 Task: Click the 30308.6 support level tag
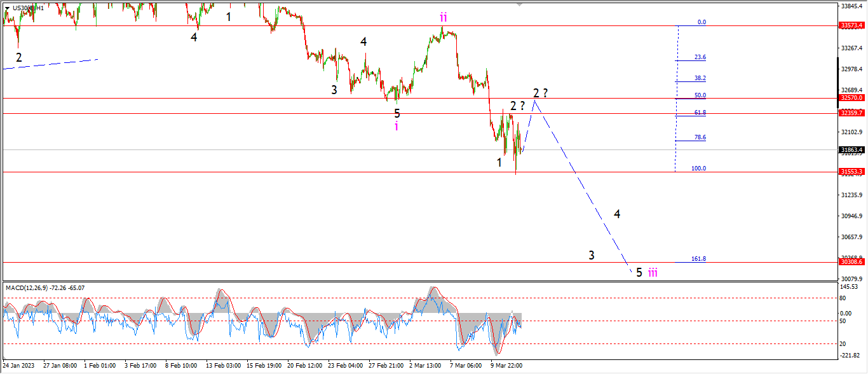coord(852,262)
